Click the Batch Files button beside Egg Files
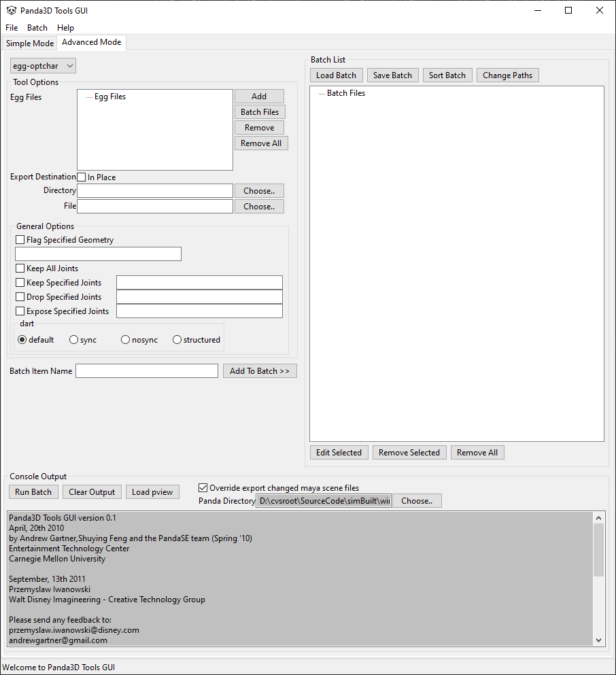This screenshot has width=616, height=675. click(260, 112)
